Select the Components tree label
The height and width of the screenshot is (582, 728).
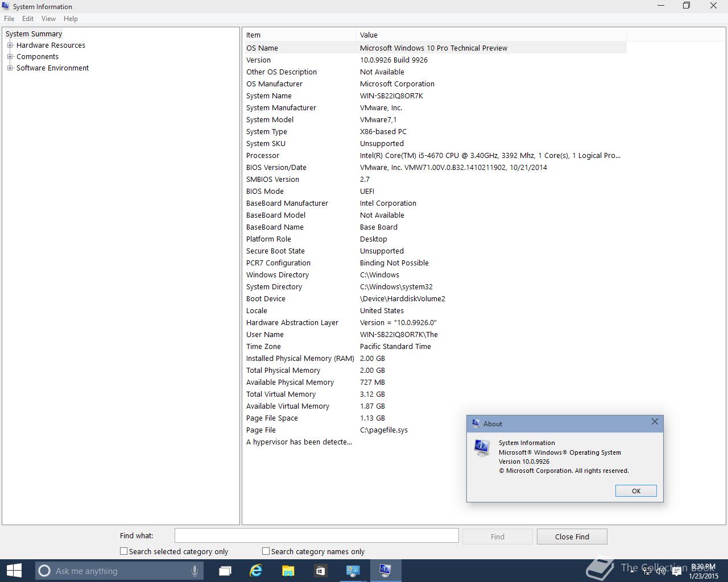click(38, 56)
